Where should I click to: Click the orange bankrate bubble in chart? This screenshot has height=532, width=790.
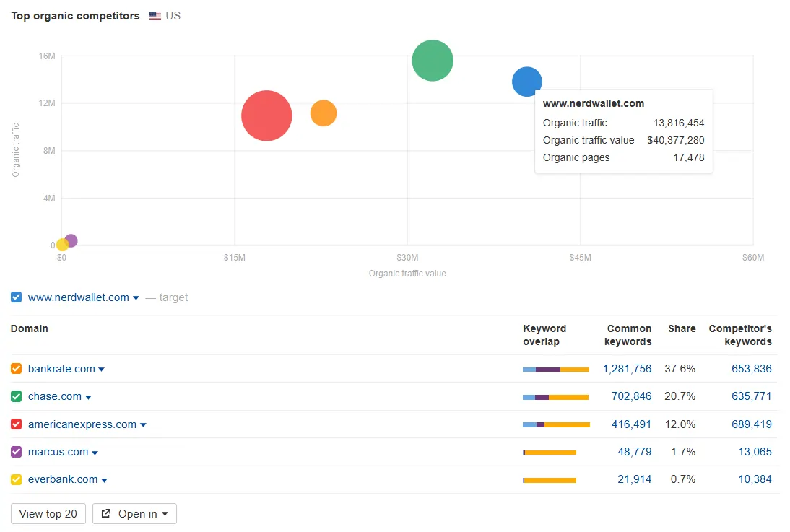(324, 113)
